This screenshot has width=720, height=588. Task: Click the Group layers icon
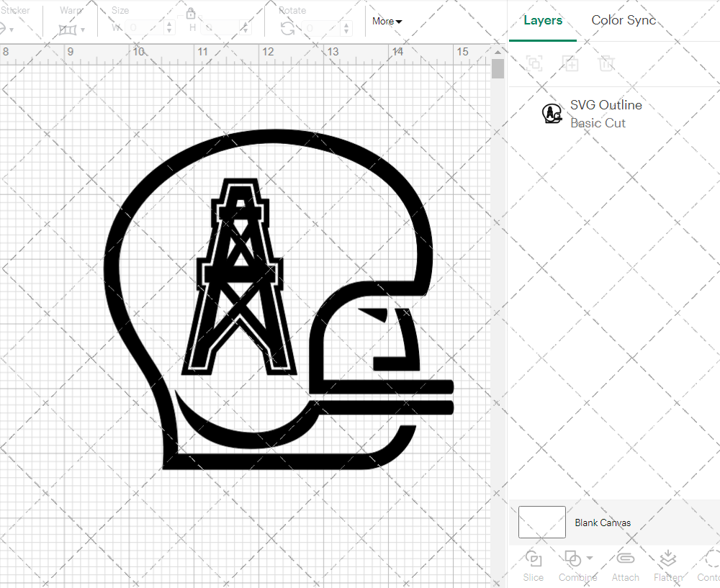coord(534,63)
